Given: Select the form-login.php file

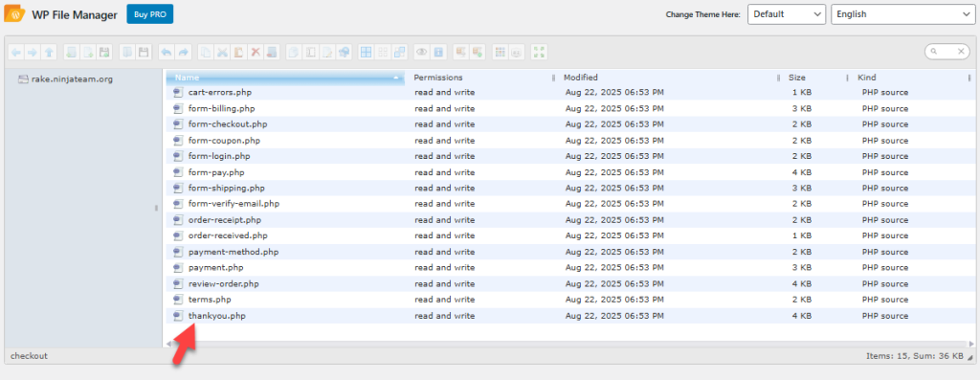Looking at the screenshot, I should (x=569, y=156).
